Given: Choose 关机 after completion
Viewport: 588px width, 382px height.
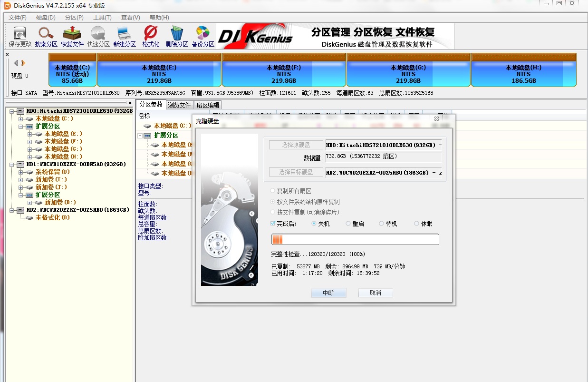Looking at the screenshot, I should pyautogui.click(x=314, y=224).
